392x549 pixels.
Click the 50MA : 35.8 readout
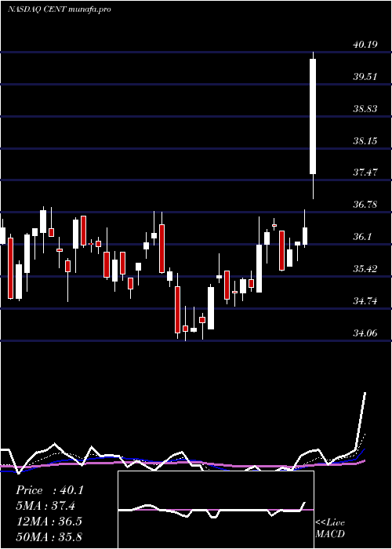pyautogui.click(x=49, y=536)
